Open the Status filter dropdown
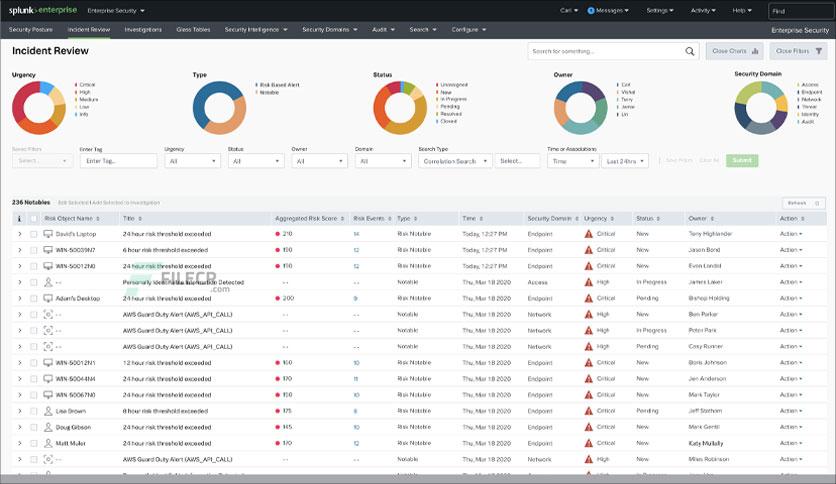The height and width of the screenshot is (484, 836). [256, 161]
